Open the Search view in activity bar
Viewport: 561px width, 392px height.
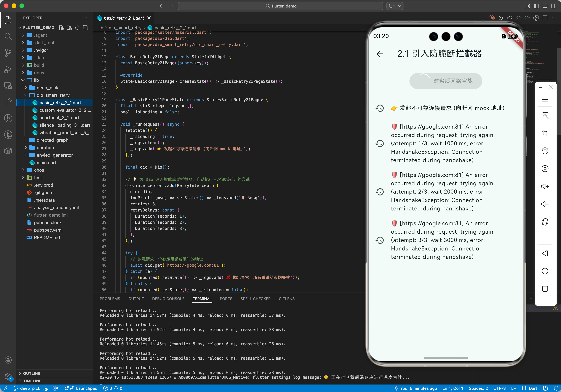click(8, 36)
